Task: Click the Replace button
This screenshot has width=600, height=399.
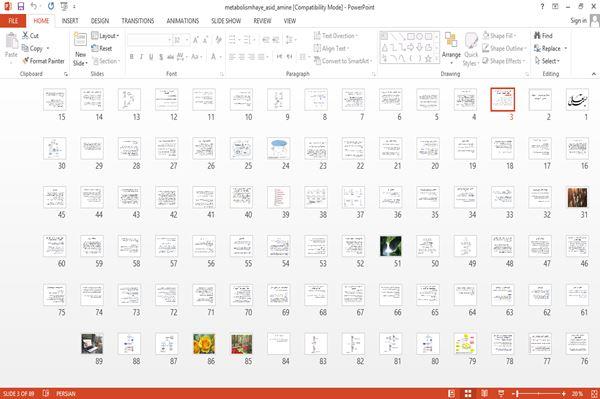Action: (550, 48)
